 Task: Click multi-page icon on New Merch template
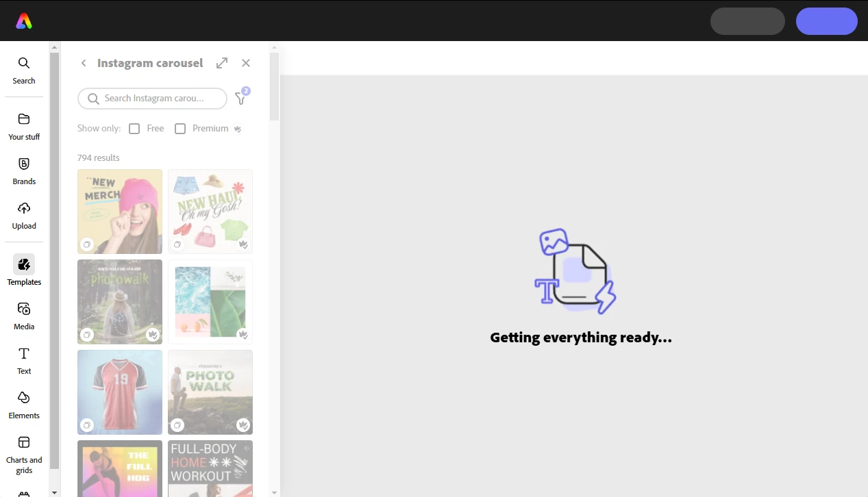[x=87, y=244]
